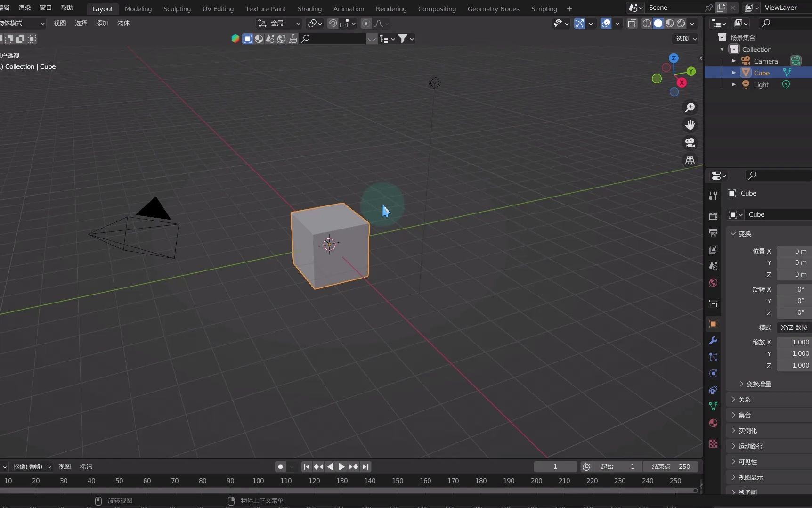Open the Render properties tab
Viewport: 812px width, 508px height.
[x=713, y=216]
